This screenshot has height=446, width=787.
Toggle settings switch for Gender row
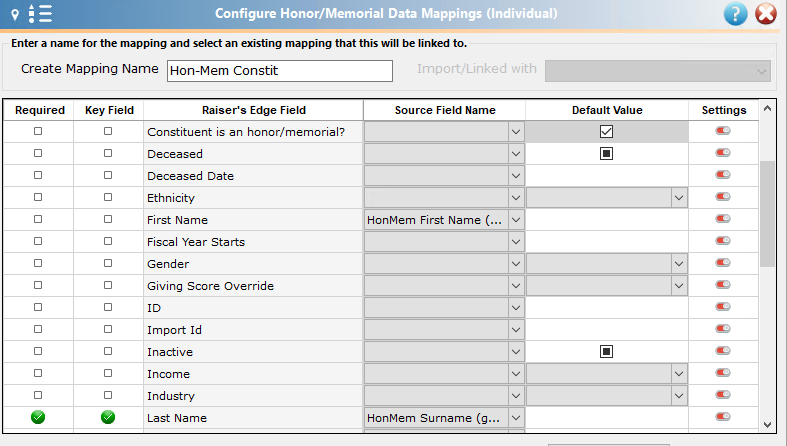[723, 262]
